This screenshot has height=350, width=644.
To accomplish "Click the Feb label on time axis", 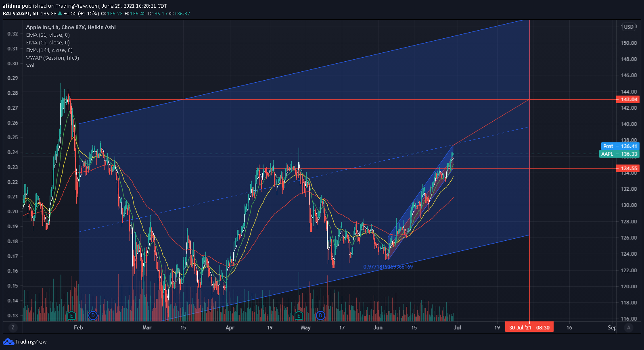I will 78,327.
